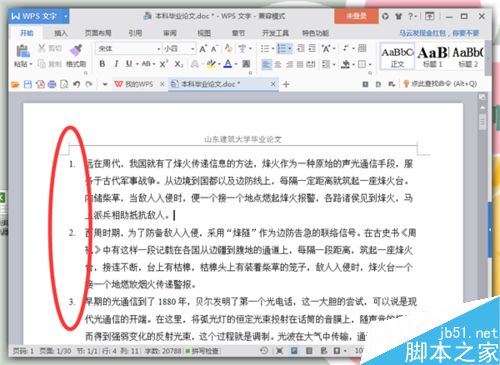The width and height of the screenshot is (500, 365).
Task: Select the Format Painter (格式刷) brush
Action: coord(76,50)
